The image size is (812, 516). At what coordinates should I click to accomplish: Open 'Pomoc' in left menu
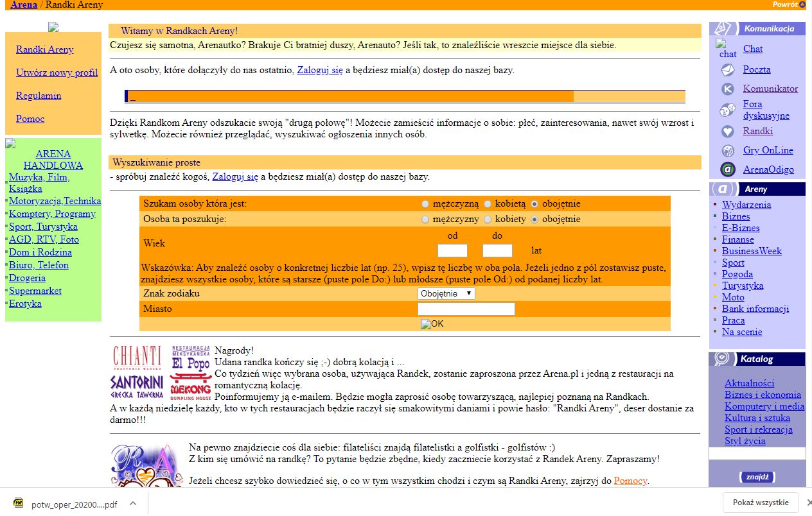[x=30, y=119]
